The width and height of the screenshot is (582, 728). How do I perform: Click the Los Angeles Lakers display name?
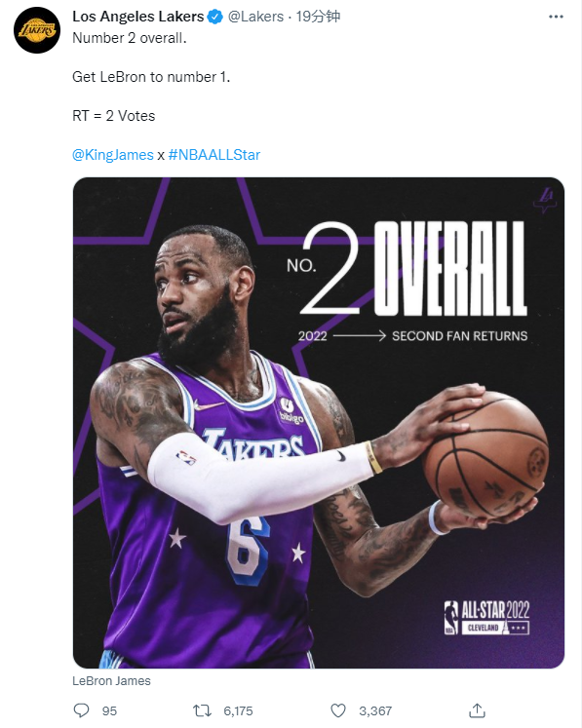point(138,17)
